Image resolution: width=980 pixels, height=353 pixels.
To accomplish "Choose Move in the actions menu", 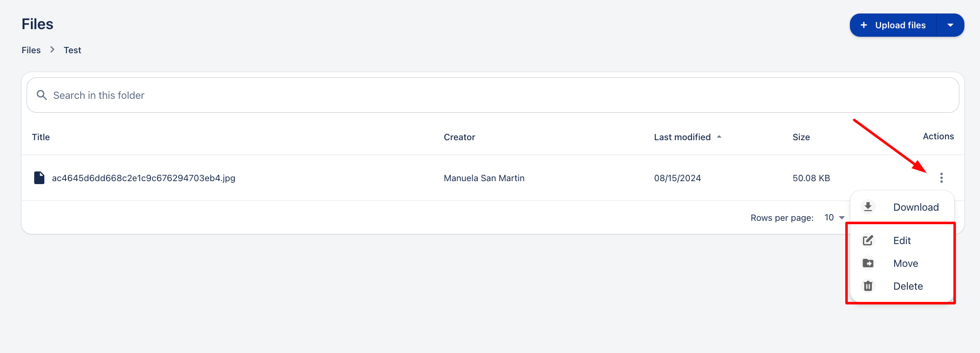I will (x=906, y=263).
